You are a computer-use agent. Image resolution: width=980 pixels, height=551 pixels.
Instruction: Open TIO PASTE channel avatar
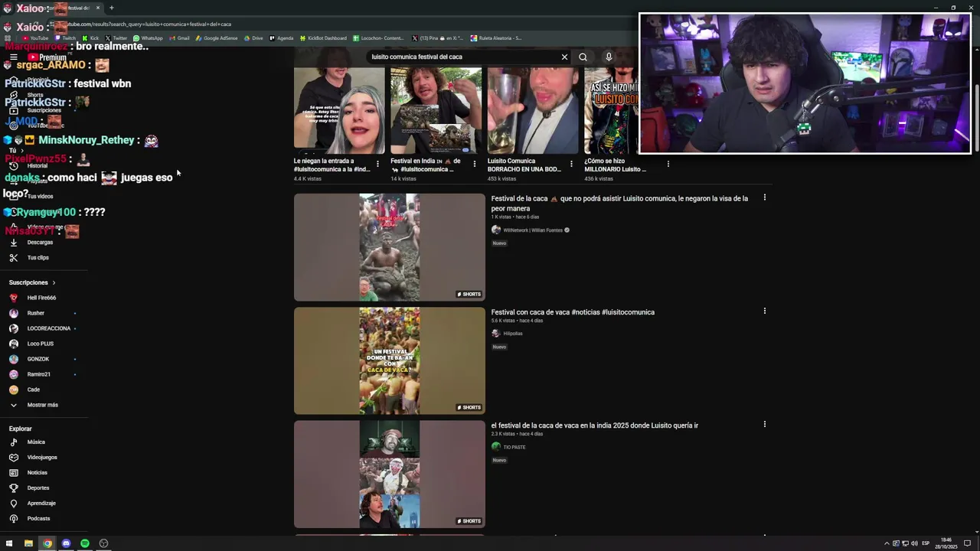pos(496,447)
